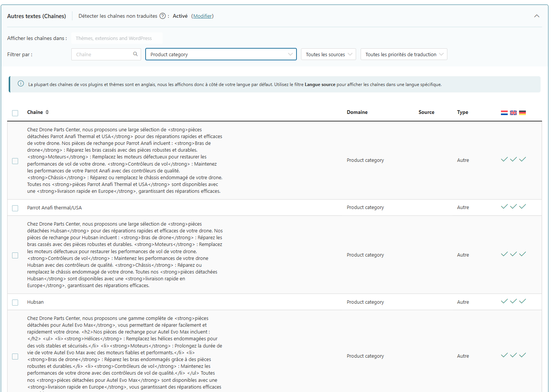Check the Autel Evo Max description row

[x=15, y=357]
